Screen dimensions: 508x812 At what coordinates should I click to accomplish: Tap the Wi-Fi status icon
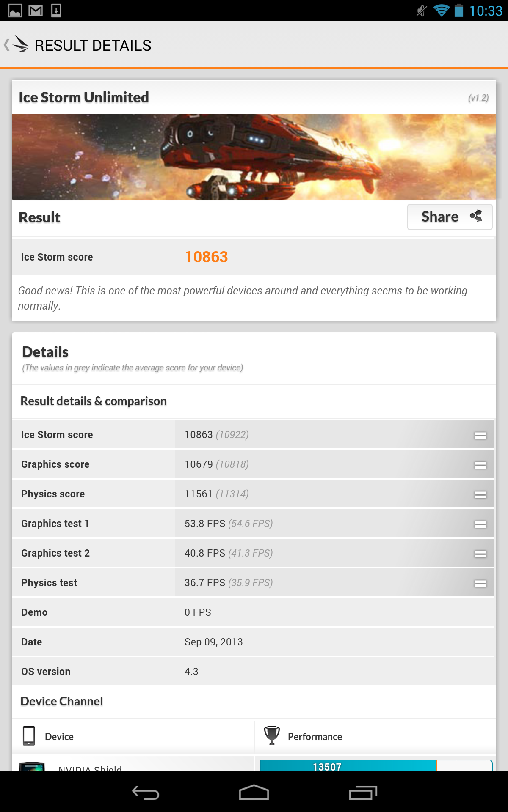[x=441, y=11]
